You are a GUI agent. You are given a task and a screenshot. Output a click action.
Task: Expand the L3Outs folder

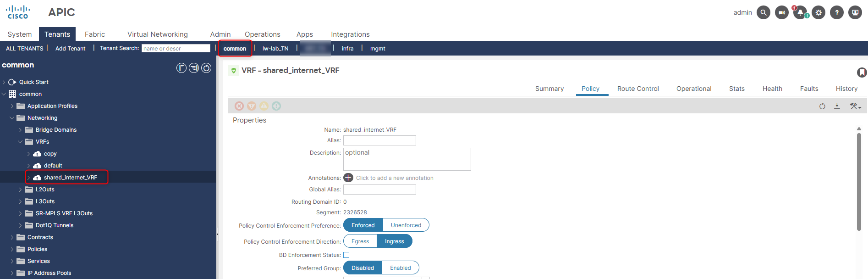pyautogui.click(x=20, y=201)
